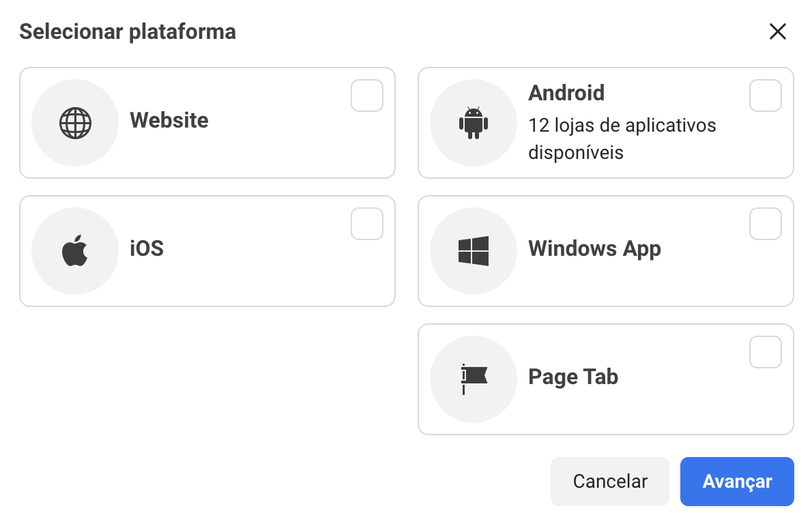Screen dimensions: 812x513
Task: Click the Page Tab flag icon
Action: click(x=474, y=379)
